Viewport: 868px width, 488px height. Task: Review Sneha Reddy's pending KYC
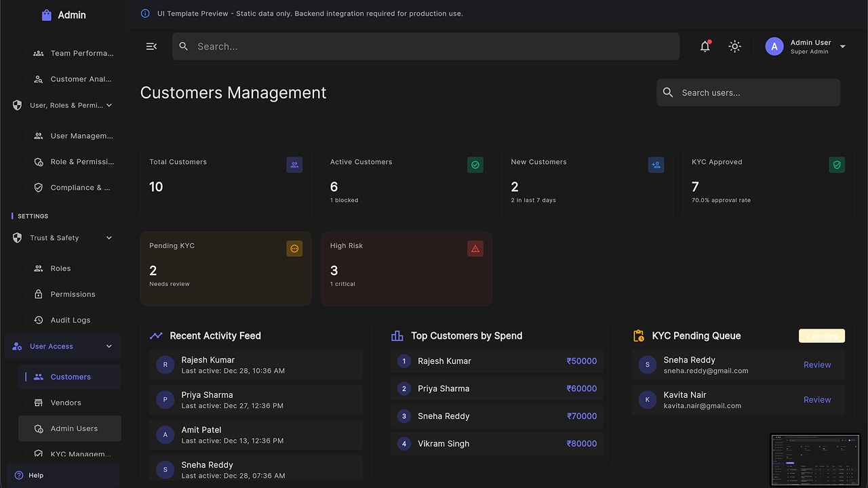(x=817, y=365)
